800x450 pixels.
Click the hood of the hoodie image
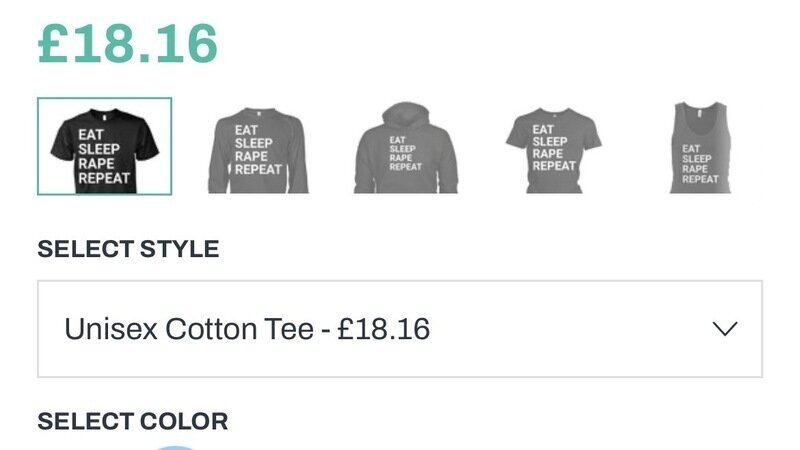(405, 112)
